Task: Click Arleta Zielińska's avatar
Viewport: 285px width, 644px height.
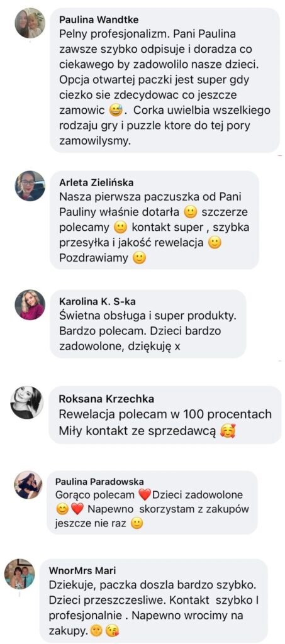Action: [30, 186]
